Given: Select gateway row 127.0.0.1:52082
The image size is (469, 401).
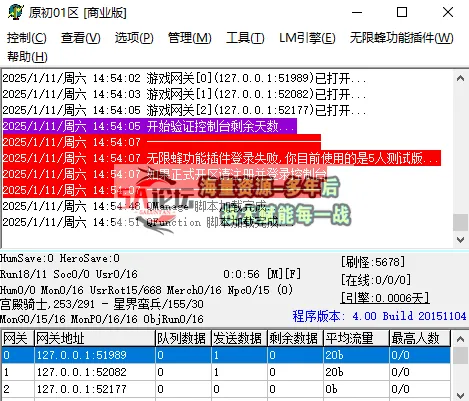Looking at the screenshot, I should [x=226, y=372].
